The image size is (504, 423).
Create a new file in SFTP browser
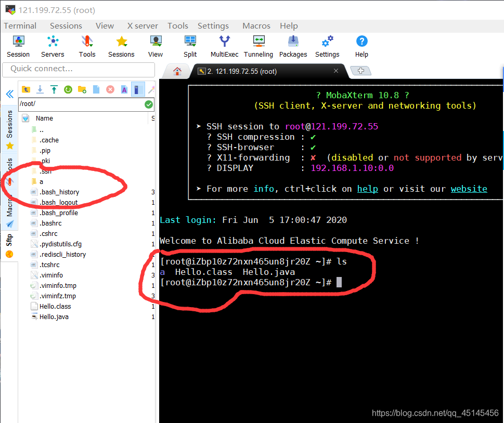[x=96, y=89]
